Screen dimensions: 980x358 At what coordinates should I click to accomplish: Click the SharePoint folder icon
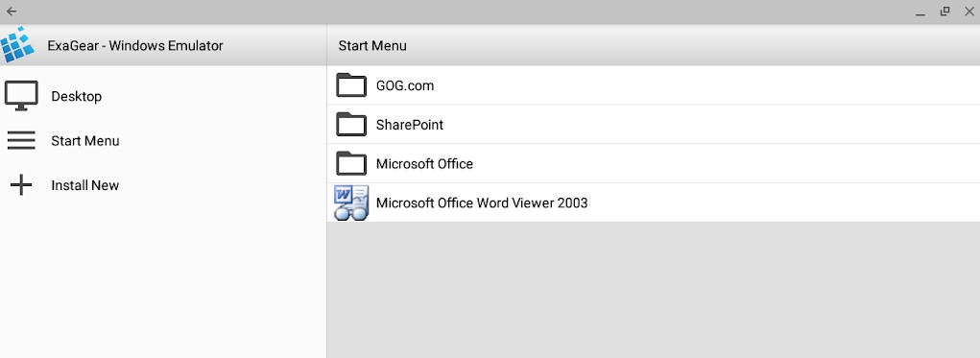351,125
